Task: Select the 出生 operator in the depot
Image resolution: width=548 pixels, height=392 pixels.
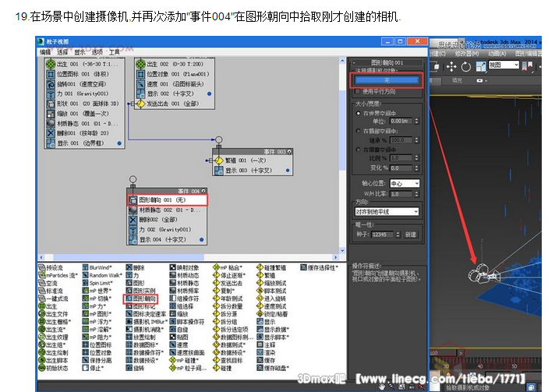Action: pos(48,306)
